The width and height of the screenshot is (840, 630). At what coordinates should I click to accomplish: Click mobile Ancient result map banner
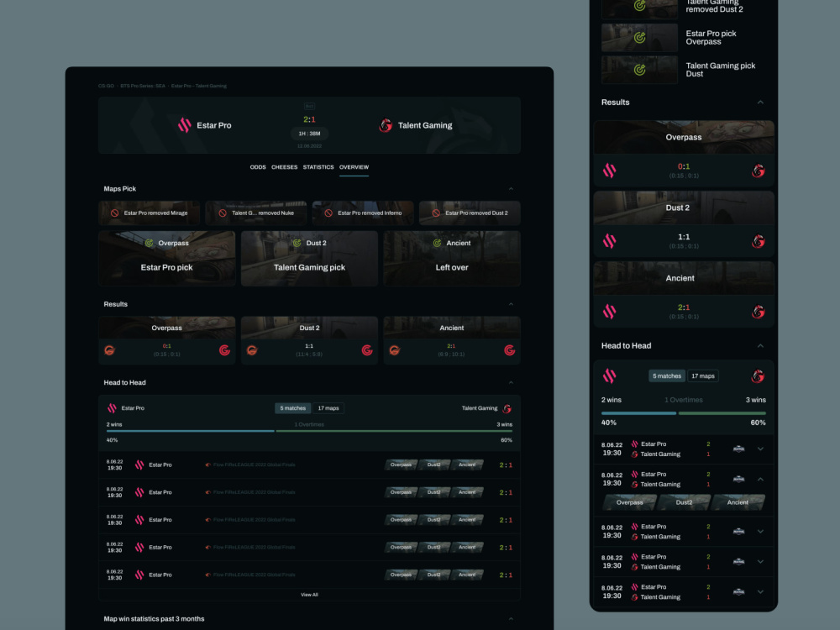point(684,278)
